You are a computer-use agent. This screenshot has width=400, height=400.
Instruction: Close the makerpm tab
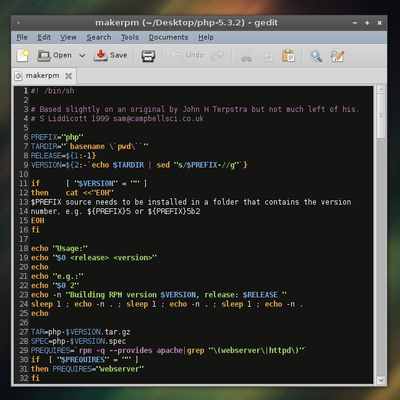tap(69, 76)
